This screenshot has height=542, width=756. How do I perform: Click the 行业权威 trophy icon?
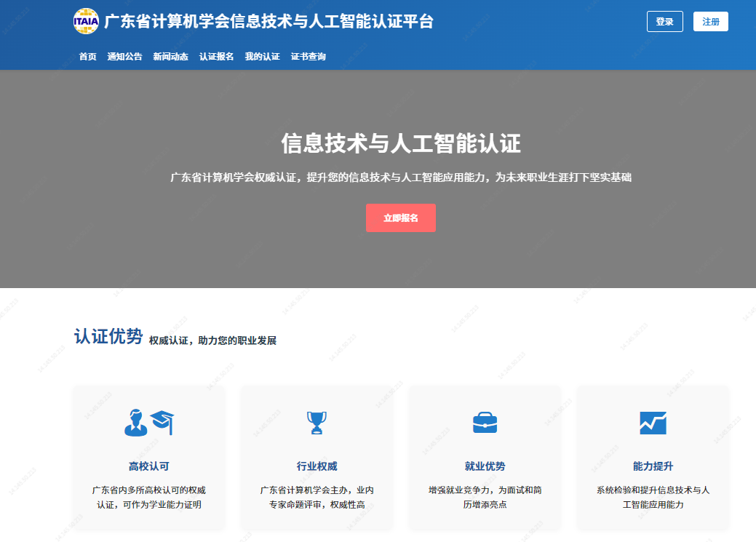tap(317, 423)
